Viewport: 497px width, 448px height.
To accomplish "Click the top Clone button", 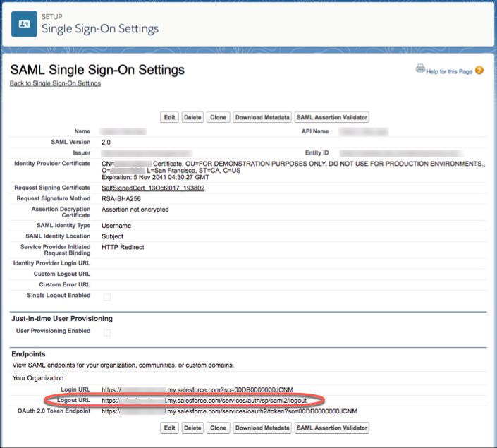I will (218, 117).
